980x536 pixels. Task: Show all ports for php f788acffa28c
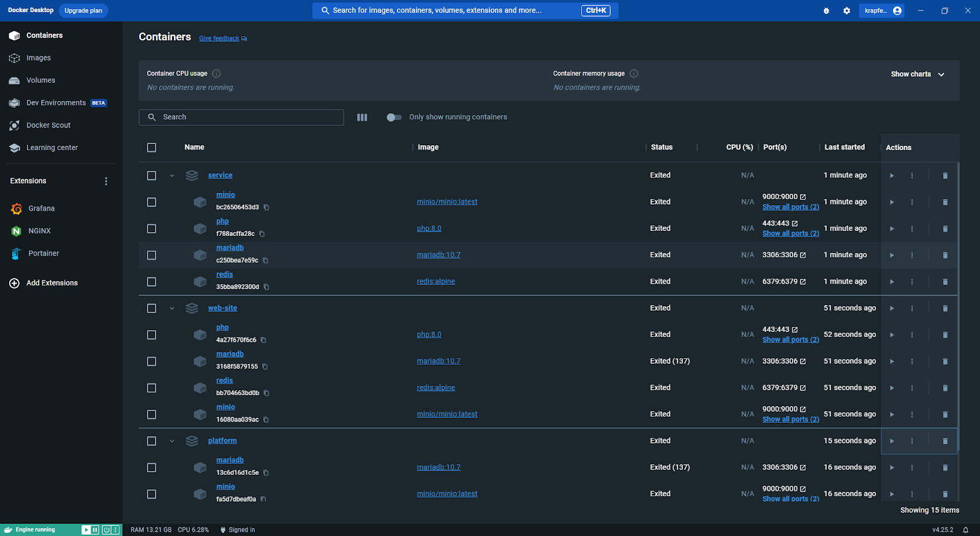790,233
